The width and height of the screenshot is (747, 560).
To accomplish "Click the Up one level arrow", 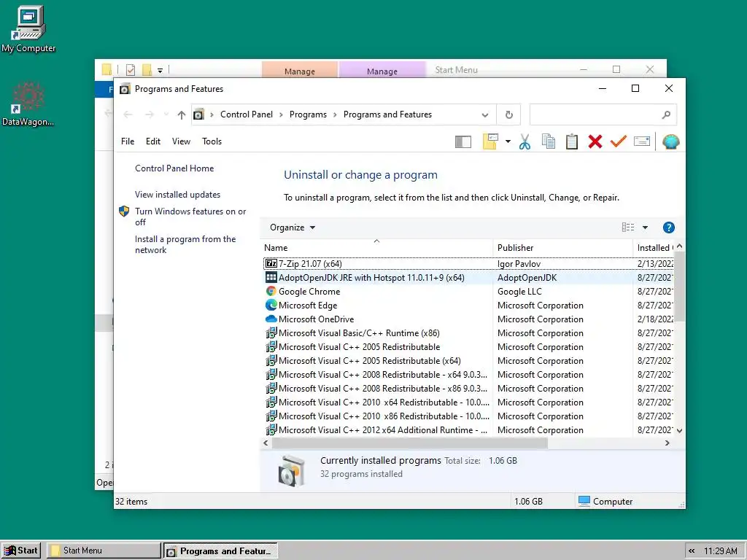I will point(181,114).
